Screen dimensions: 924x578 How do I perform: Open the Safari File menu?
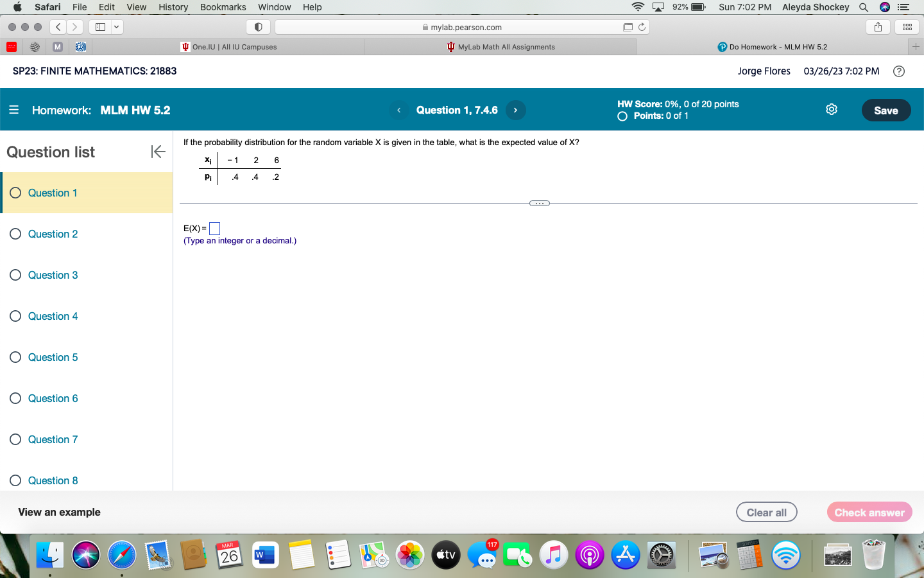pyautogui.click(x=80, y=7)
